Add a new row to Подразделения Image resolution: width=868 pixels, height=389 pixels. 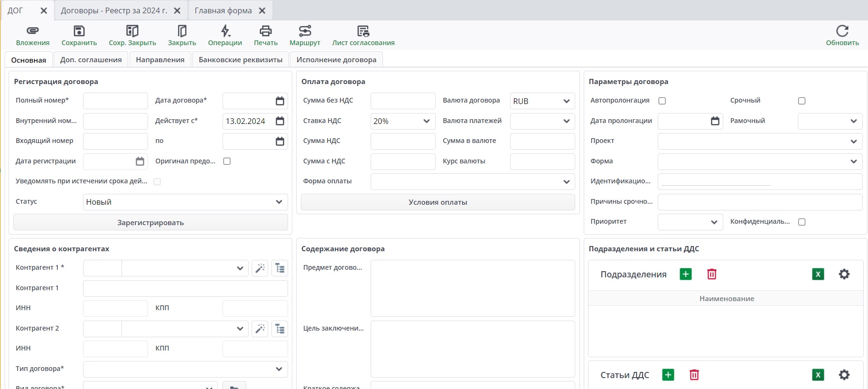[685, 274]
